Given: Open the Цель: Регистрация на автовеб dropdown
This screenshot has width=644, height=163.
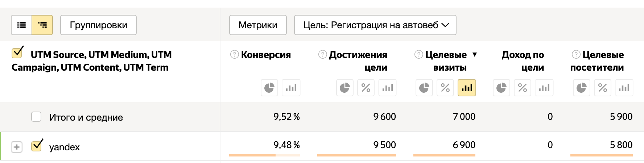Looking at the screenshot, I should tap(375, 25).
